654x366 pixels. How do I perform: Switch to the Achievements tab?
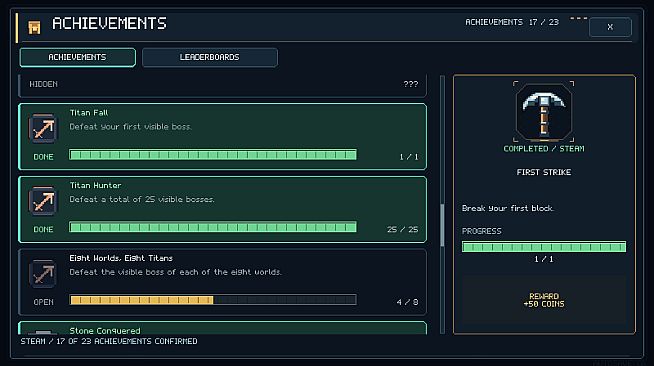click(x=78, y=57)
